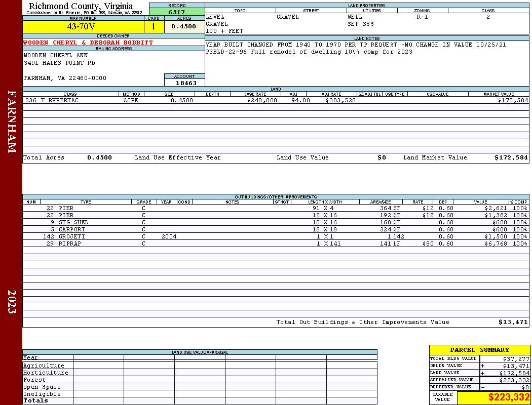This screenshot has width=532, height=405.
Task: Click the class value 2 in Land Properties
Action: coord(488,17)
